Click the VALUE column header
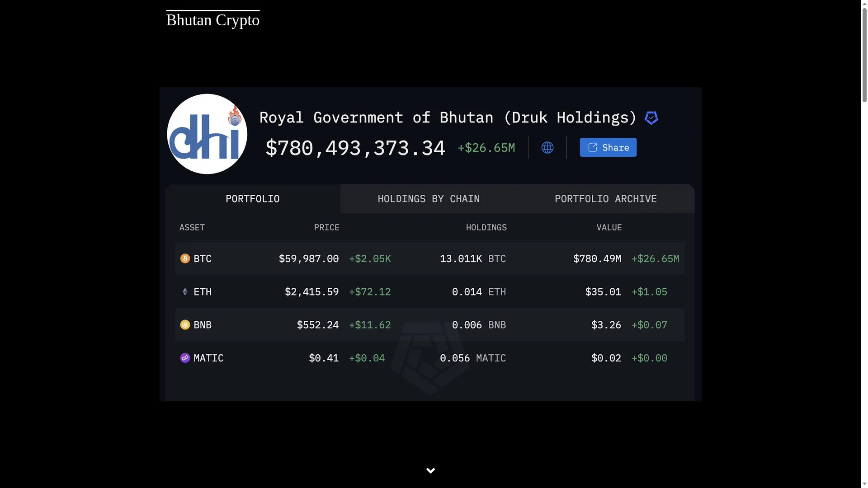Image resolution: width=868 pixels, height=488 pixels. 609,227
